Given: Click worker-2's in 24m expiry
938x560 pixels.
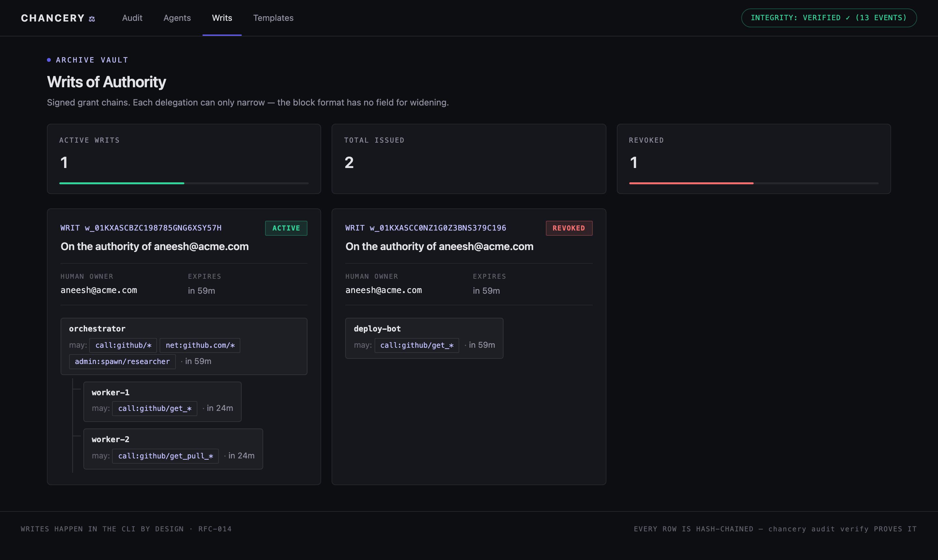Looking at the screenshot, I should click(241, 455).
